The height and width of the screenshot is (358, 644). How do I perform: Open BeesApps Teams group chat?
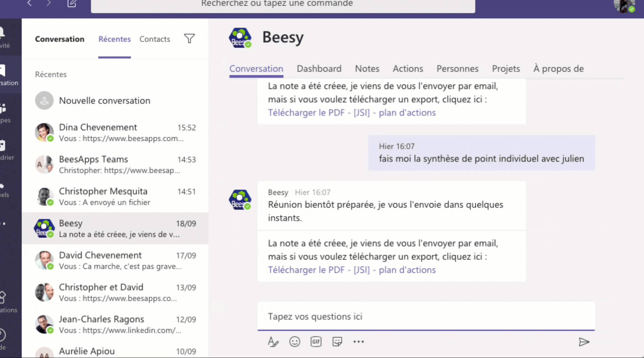pyautogui.click(x=115, y=164)
